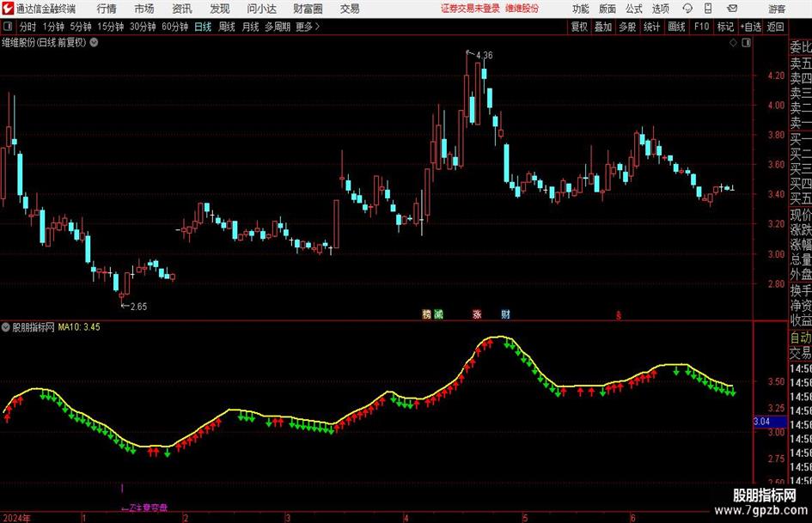Click the red 维维股份 stock name link
Image resolution: width=812 pixels, height=523 pixels.
pos(522,9)
